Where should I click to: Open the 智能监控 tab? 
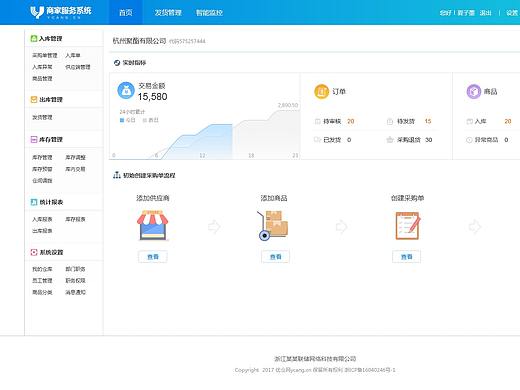click(x=209, y=13)
